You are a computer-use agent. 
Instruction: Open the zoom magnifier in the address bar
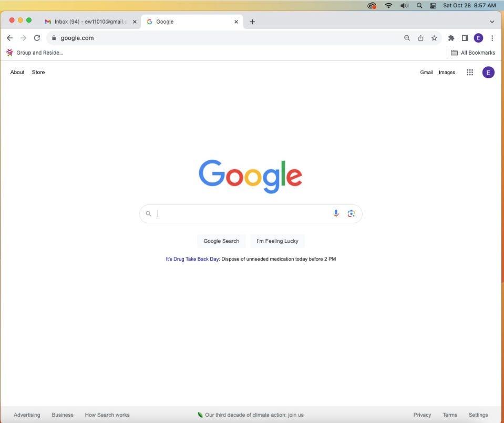point(407,38)
